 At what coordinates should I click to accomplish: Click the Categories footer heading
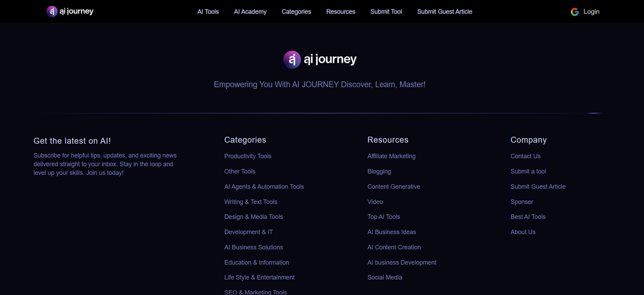point(245,140)
